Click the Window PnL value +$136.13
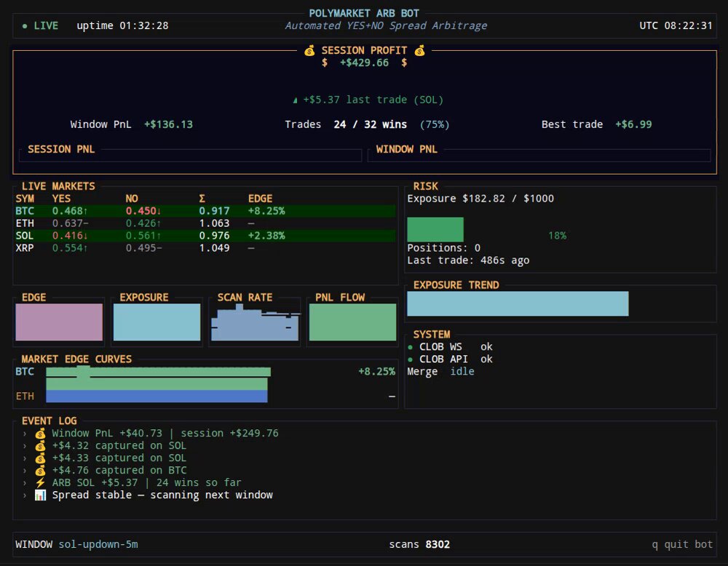 click(x=168, y=125)
